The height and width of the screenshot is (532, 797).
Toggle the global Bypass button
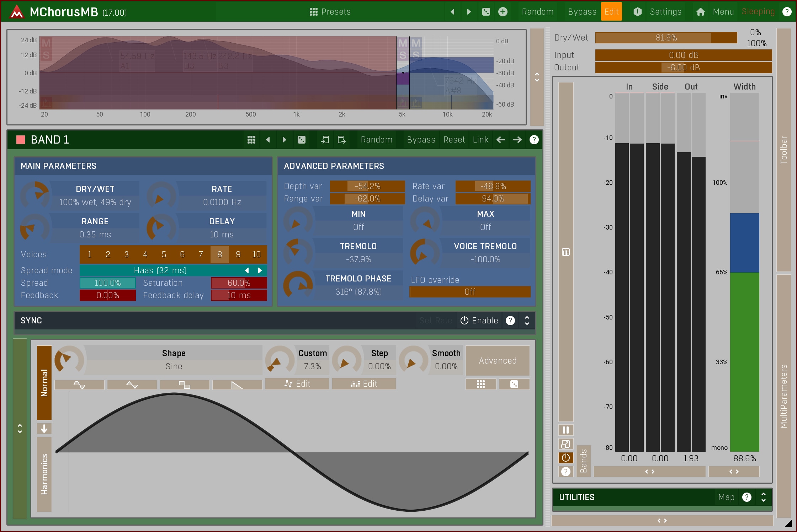[582, 12]
